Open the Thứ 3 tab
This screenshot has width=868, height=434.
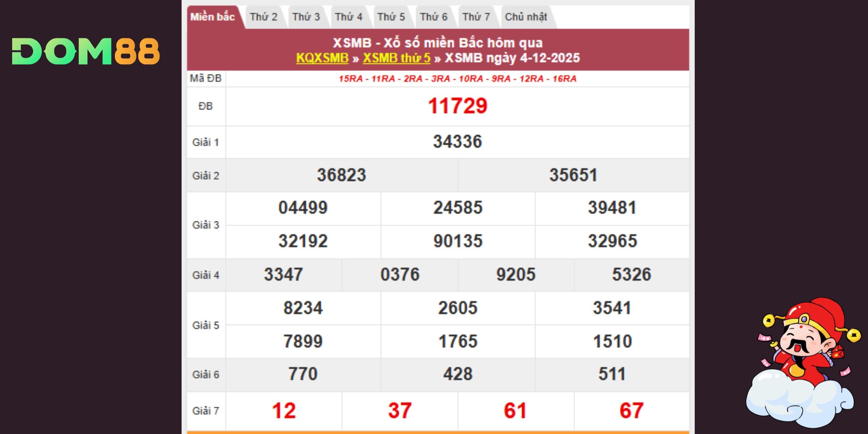[x=306, y=17]
